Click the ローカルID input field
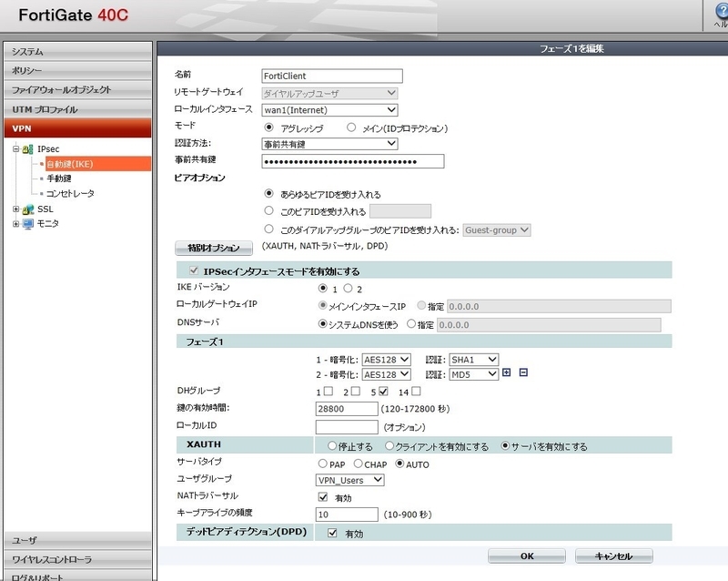This screenshot has height=581, width=728. pos(347,427)
